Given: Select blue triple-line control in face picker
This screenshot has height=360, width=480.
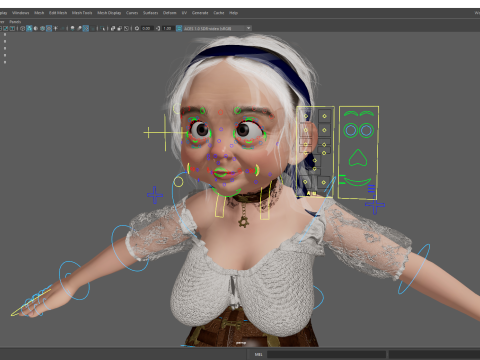Looking at the screenshot, I should (x=371, y=189).
